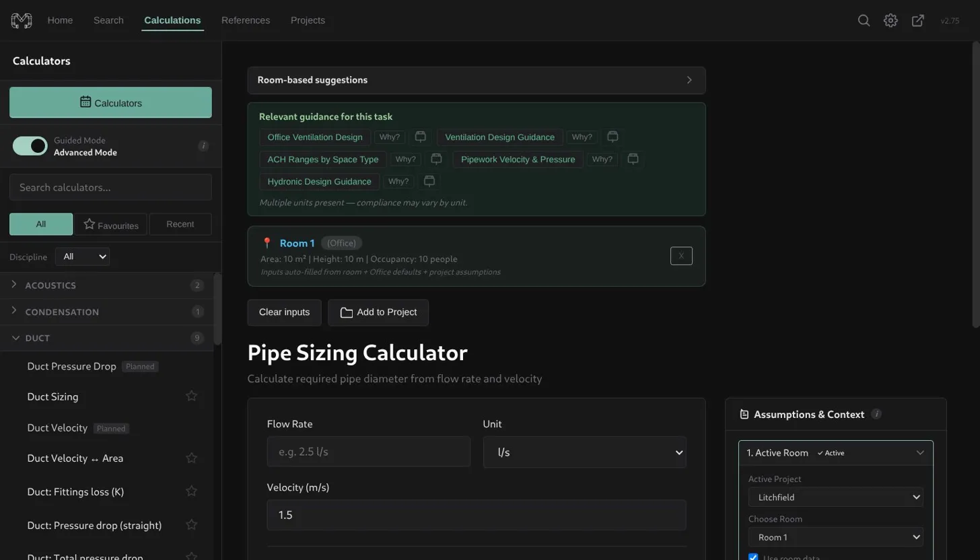Open search using the magnifier icon
The image size is (980, 560).
[864, 20]
